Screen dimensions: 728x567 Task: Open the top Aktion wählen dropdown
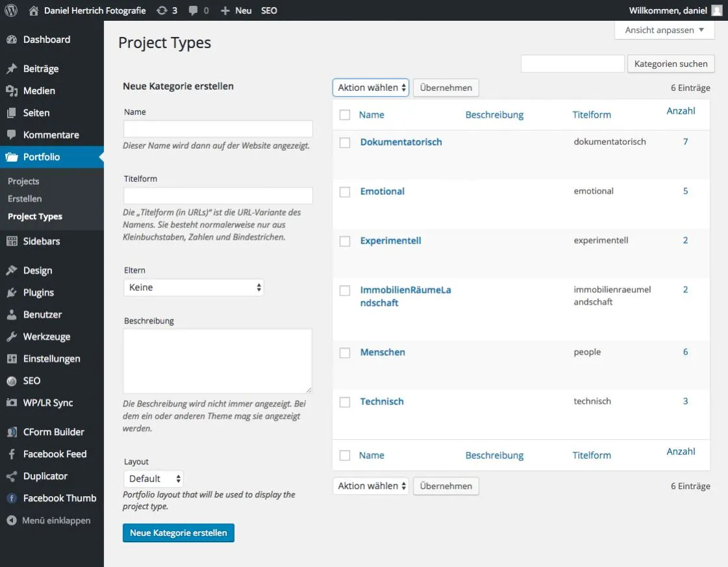click(x=370, y=88)
